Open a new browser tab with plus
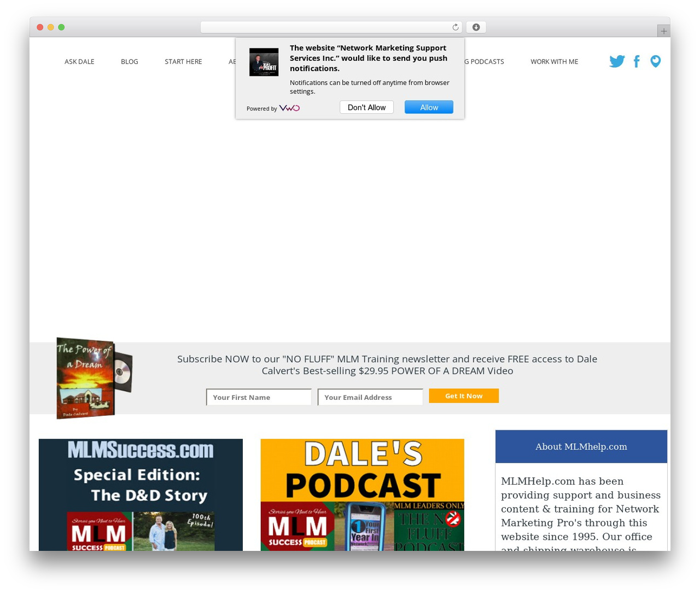This screenshot has width=700, height=593. click(663, 31)
